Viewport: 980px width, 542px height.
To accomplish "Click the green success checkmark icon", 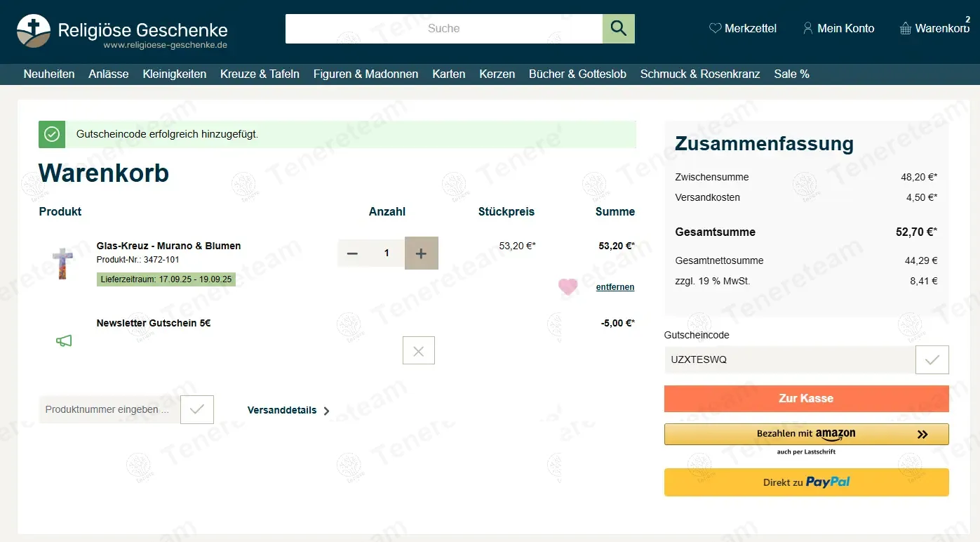I will point(52,134).
